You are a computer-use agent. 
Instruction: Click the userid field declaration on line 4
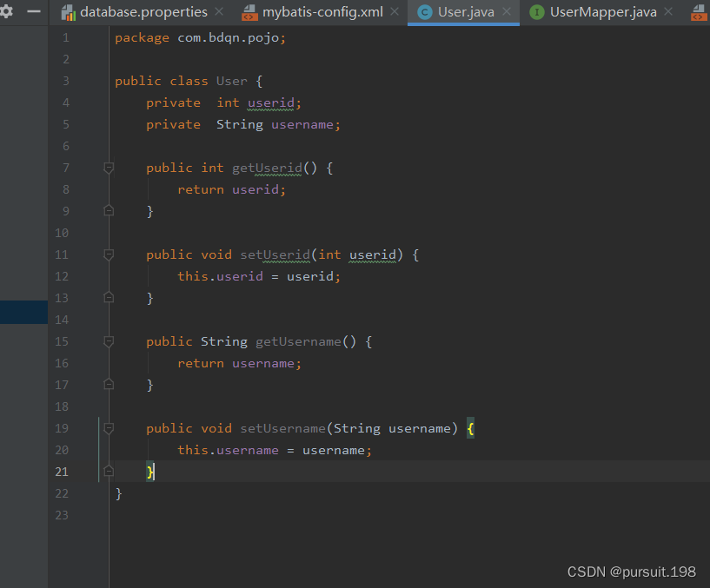tap(271, 103)
